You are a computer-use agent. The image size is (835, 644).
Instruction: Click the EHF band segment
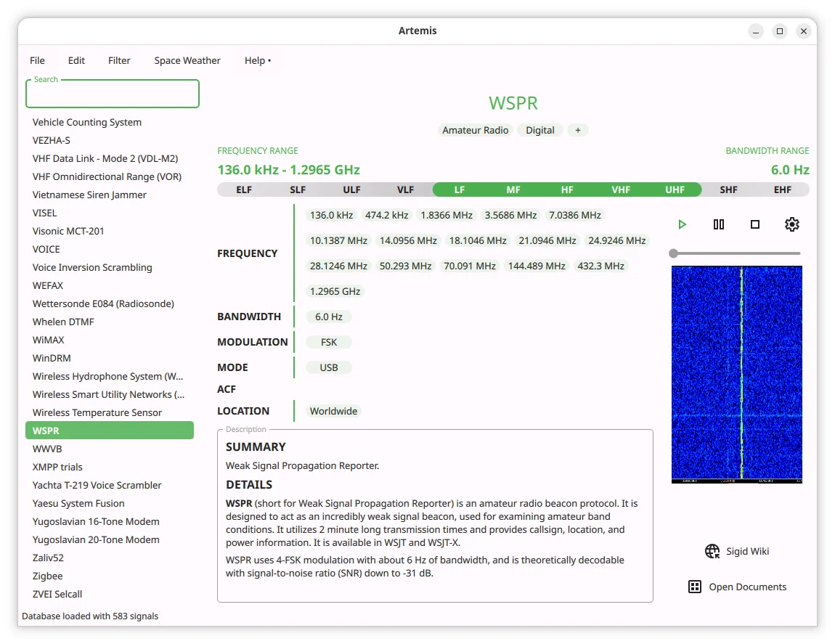[x=782, y=189]
